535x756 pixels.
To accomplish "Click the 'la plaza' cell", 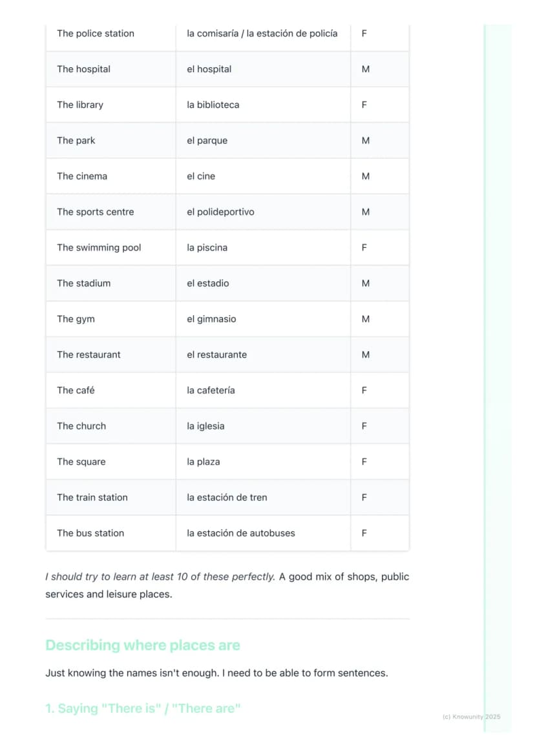I will coord(263,462).
